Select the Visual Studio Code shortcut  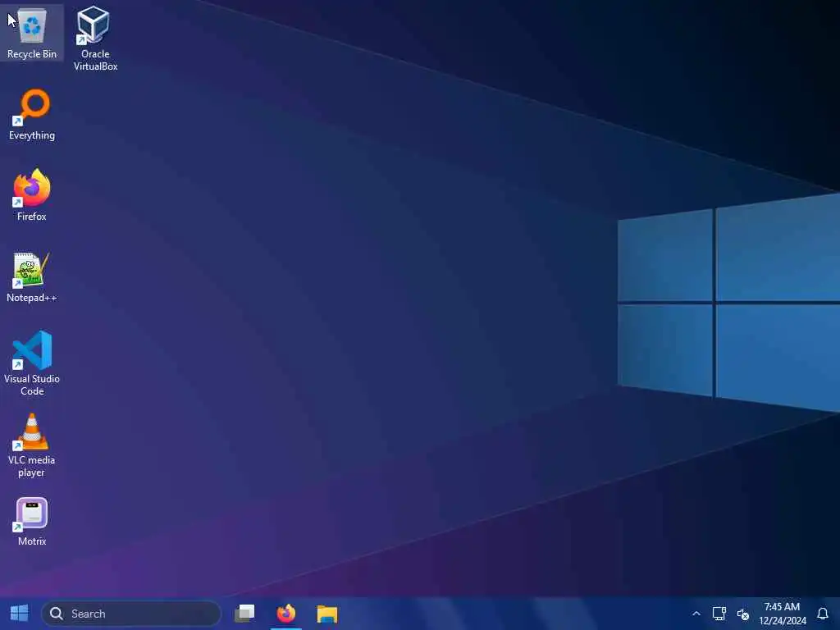click(x=32, y=363)
